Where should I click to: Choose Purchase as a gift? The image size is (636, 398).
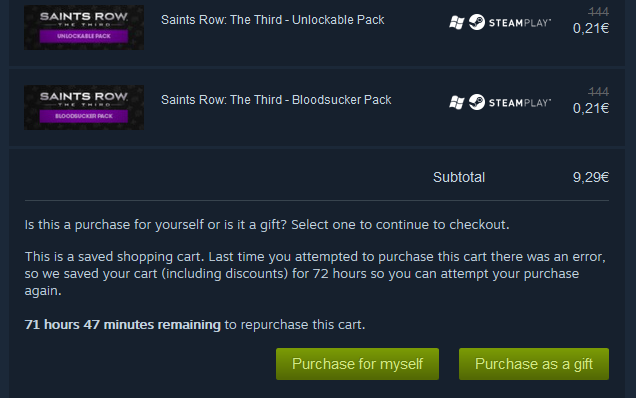pyautogui.click(x=534, y=364)
